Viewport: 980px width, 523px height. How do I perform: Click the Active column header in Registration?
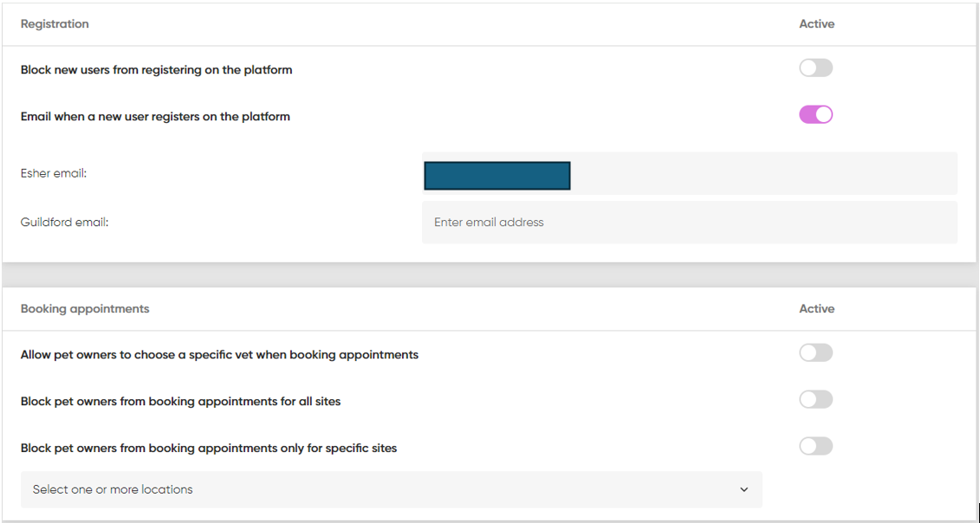(x=816, y=24)
